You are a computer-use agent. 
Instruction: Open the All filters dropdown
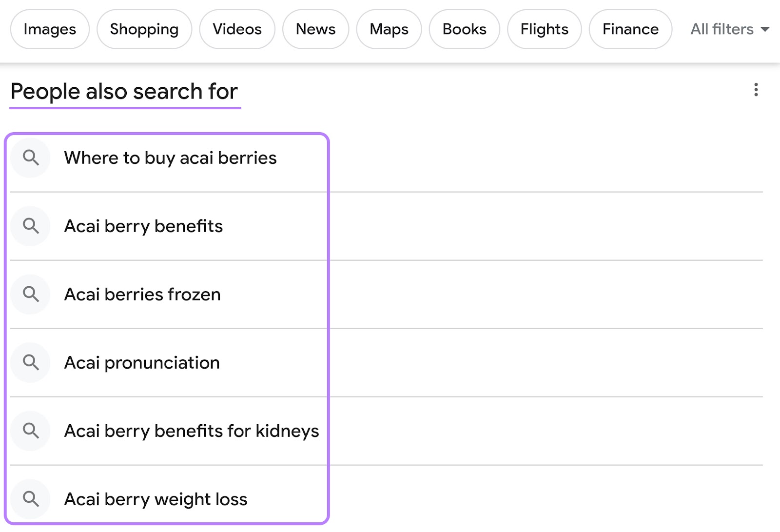722,29
